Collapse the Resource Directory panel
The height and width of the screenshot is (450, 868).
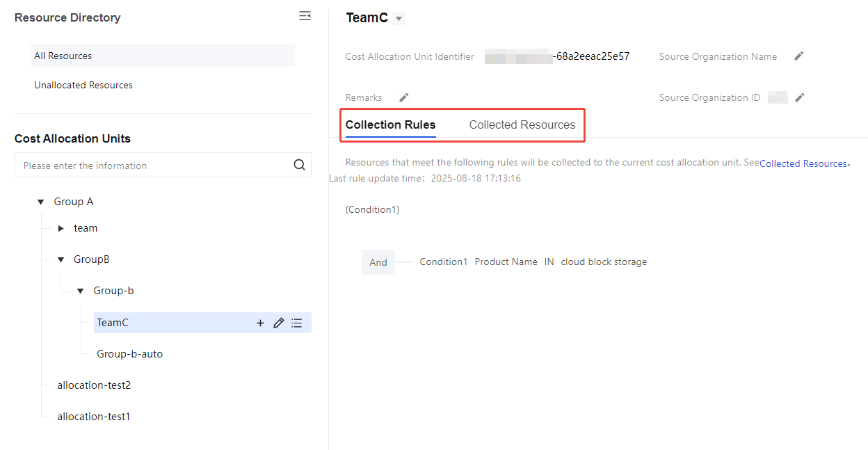pos(305,16)
